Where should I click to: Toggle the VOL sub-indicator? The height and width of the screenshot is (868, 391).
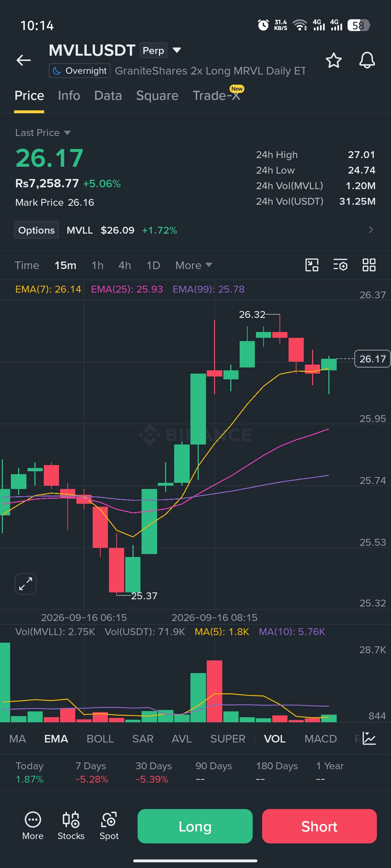point(275,739)
